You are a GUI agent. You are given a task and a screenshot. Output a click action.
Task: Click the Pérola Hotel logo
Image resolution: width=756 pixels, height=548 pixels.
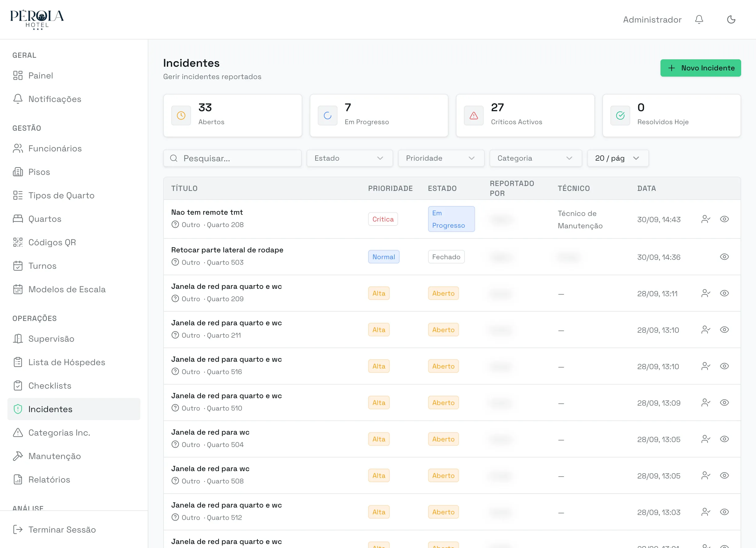pyautogui.click(x=37, y=20)
